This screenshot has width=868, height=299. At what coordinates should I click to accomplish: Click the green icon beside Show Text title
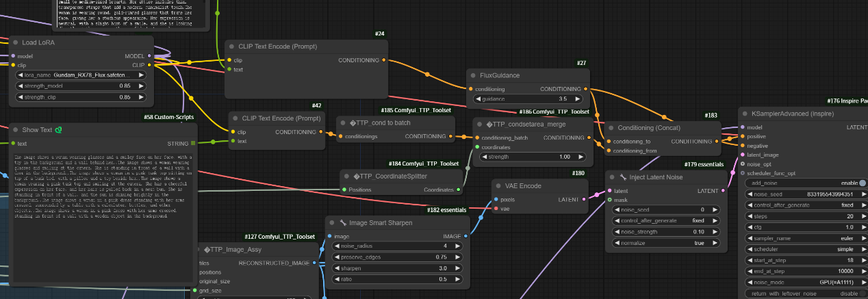pos(59,130)
